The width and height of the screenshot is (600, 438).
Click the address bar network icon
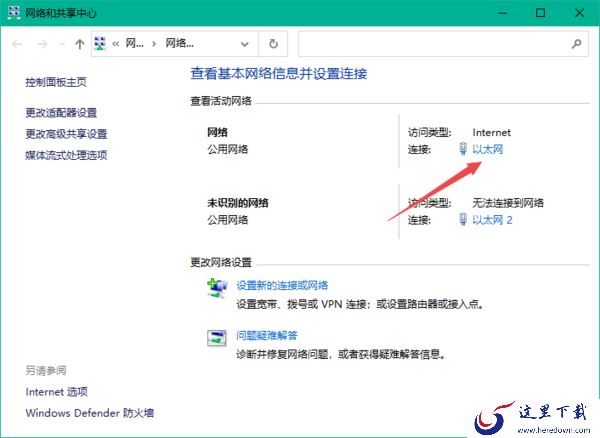pyautogui.click(x=100, y=43)
